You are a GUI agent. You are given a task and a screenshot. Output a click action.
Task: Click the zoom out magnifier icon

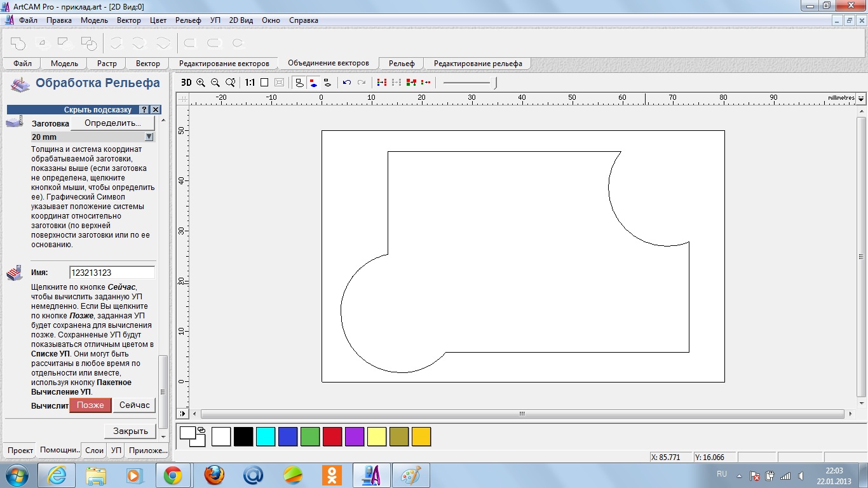point(215,83)
